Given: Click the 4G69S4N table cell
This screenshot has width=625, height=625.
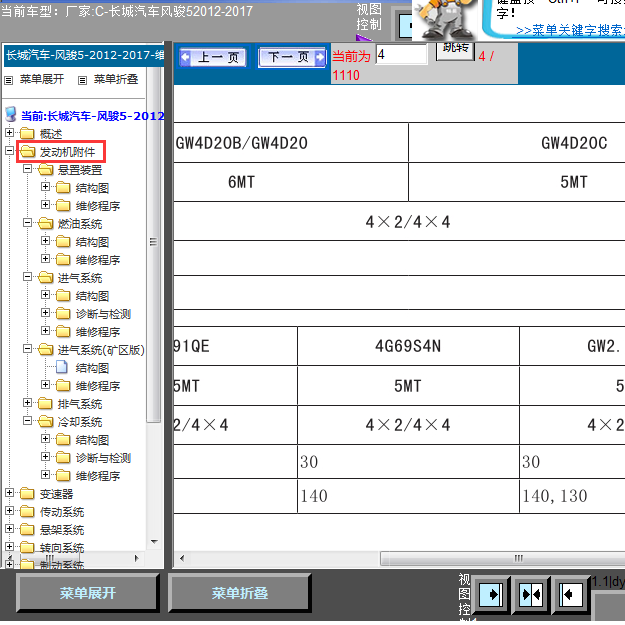Looking at the screenshot, I should click(408, 346).
